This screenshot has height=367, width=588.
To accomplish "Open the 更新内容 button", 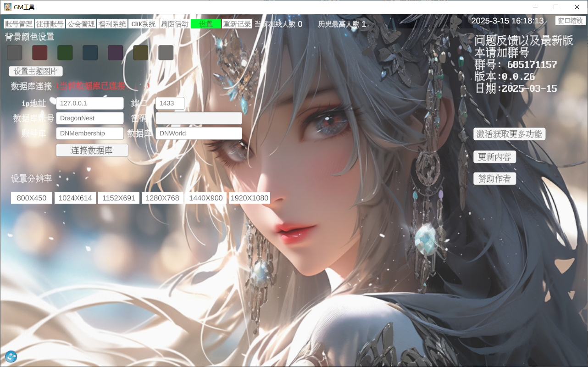I will (494, 157).
